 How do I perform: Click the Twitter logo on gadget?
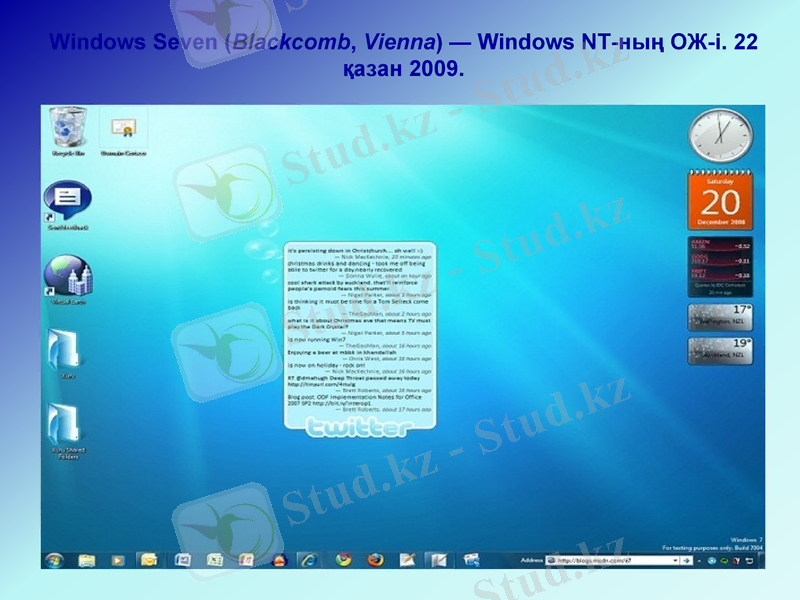[x=357, y=429]
